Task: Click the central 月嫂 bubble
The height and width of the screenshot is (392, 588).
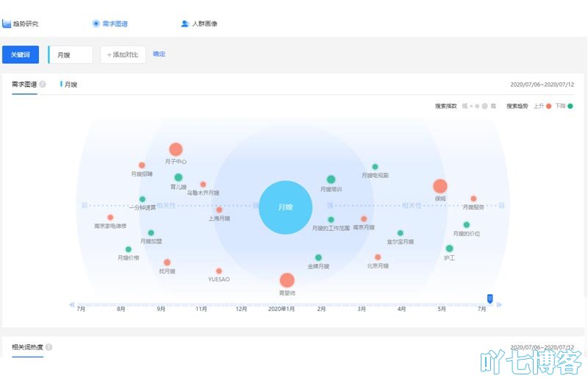Action: point(286,207)
